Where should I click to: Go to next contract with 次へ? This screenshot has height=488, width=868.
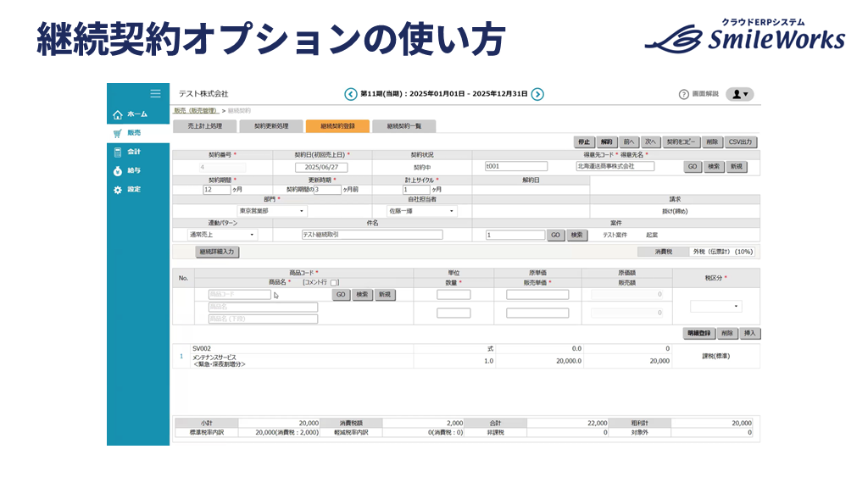[x=650, y=142]
